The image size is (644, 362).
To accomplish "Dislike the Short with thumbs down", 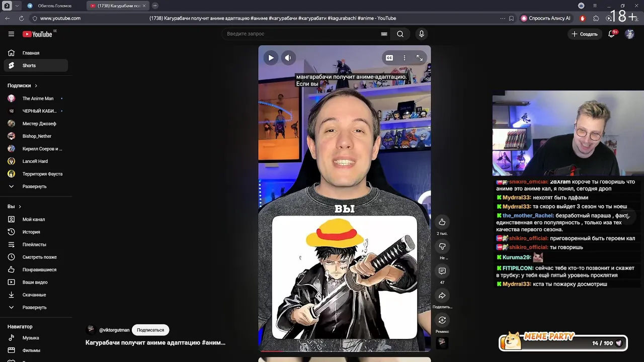I will [x=442, y=246].
